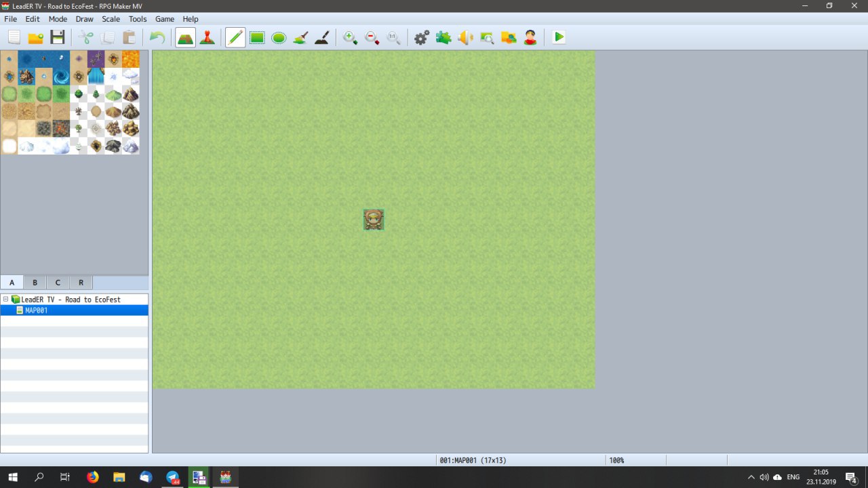Launch Firefox from the taskbar
The image size is (868, 488).
[x=93, y=477]
